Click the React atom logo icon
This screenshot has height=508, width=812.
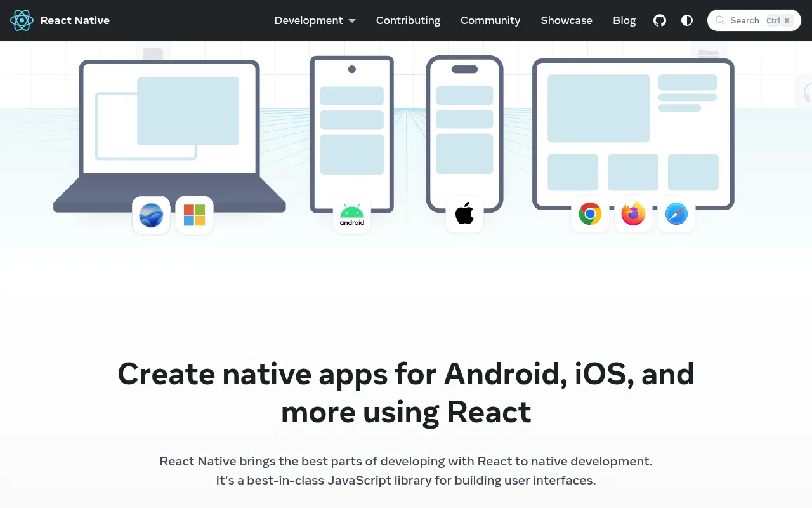pos(22,20)
